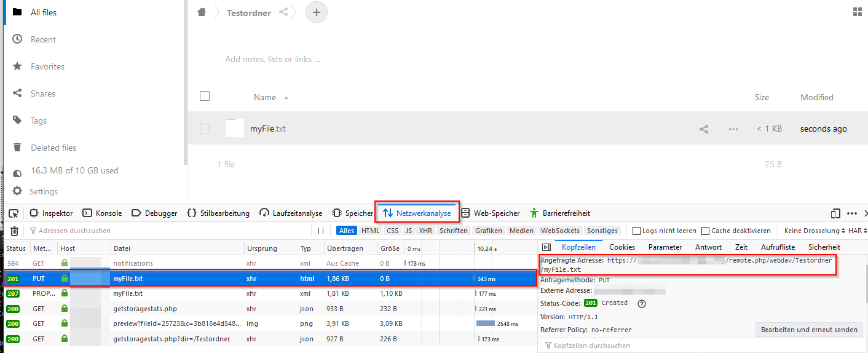Open the HAR dropdown menu

coord(858,231)
